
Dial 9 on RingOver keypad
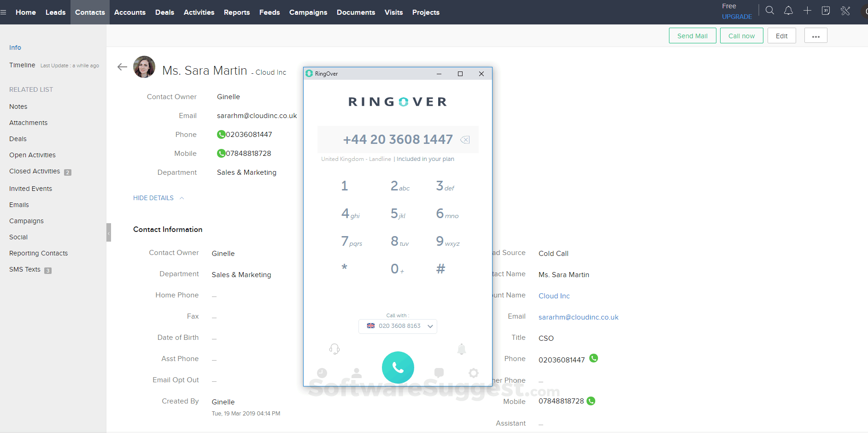pos(447,241)
